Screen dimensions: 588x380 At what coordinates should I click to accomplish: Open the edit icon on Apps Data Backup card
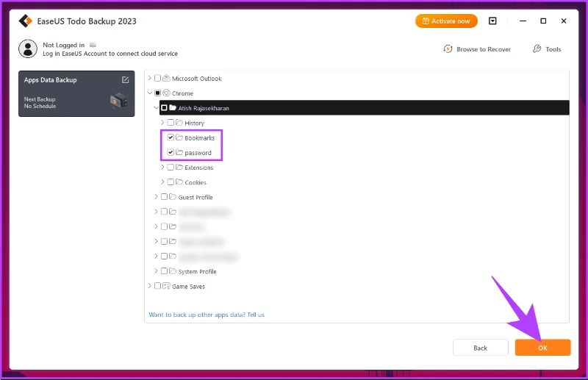tap(125, 80)
